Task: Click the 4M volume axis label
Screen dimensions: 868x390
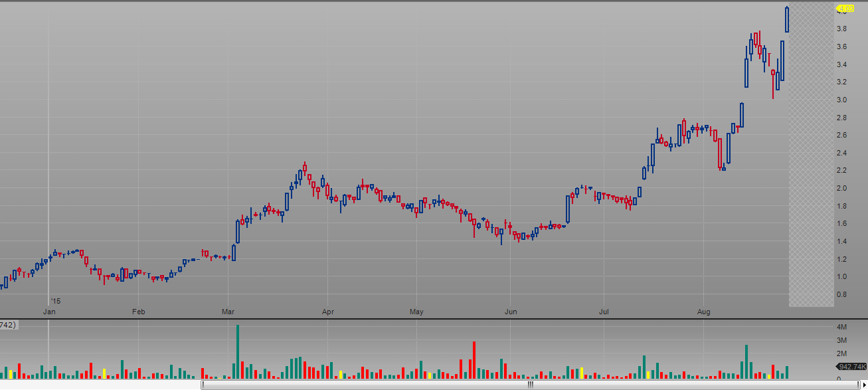Action: pos(841,328)
